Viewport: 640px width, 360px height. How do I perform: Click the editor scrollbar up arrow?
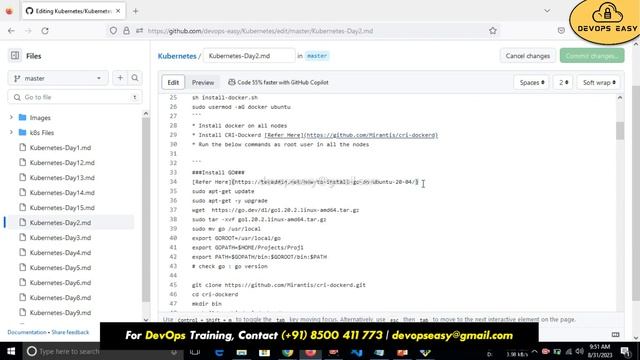[620, 98]
